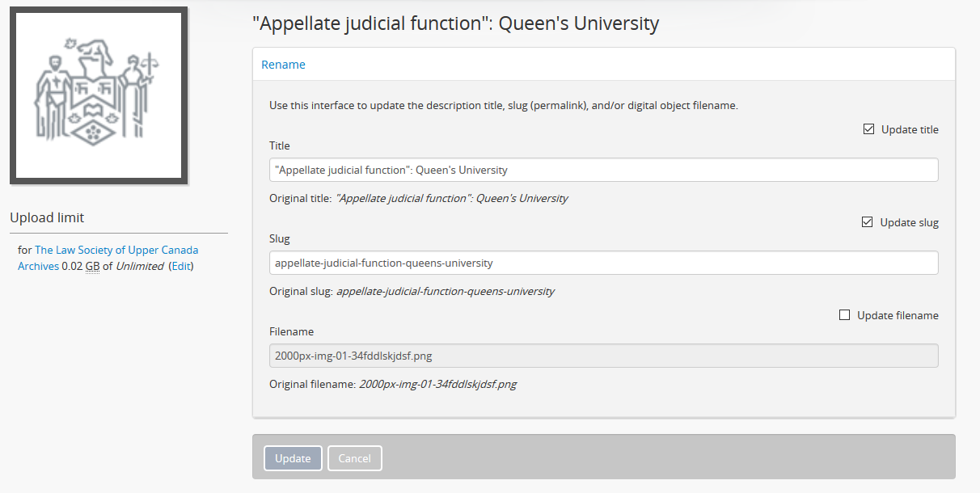
Task: Click the italic original filename value
Action: pyautogui.click(x=437, y=384)
